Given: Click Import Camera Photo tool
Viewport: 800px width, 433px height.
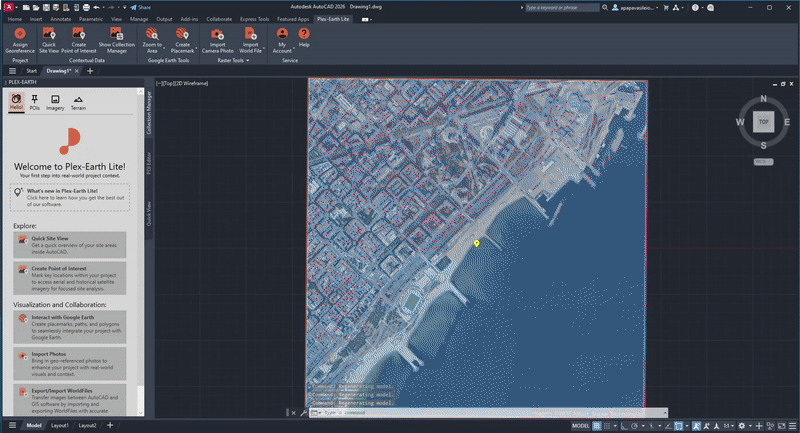Looking at the screenshot, I should 217,40.
